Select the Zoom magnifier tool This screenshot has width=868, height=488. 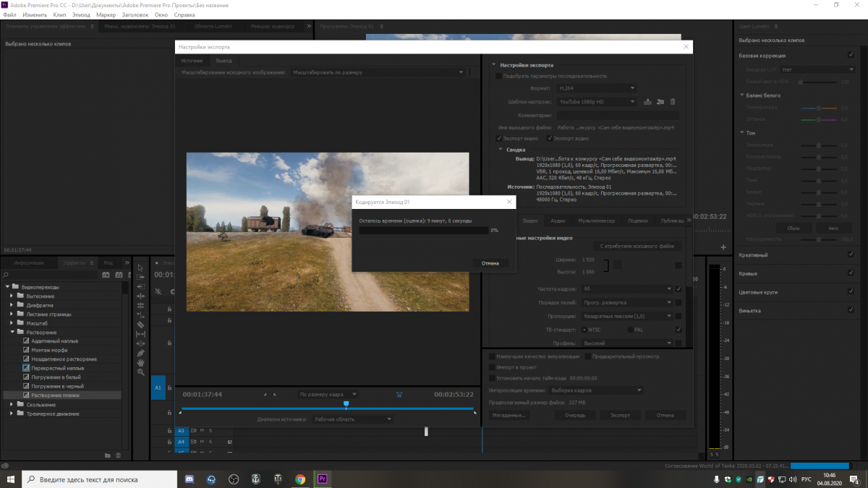[140, 372]
